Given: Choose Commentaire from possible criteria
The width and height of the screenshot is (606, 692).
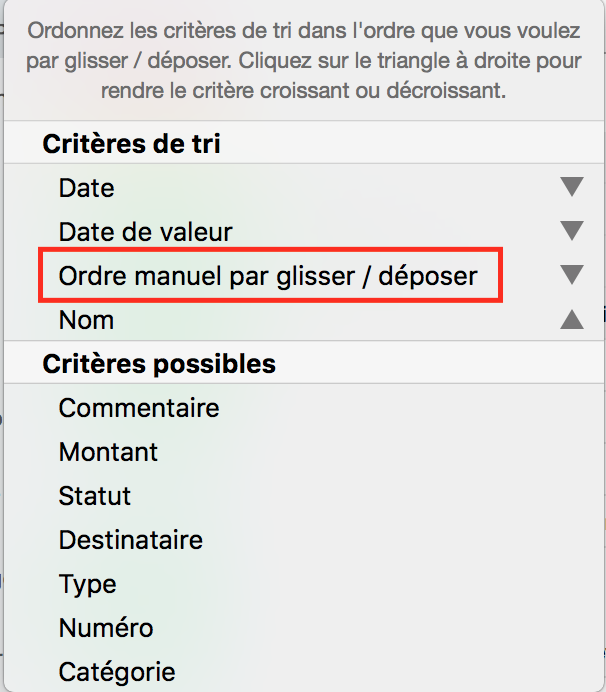Looking at the screenshot, I should tap(139, 408).
